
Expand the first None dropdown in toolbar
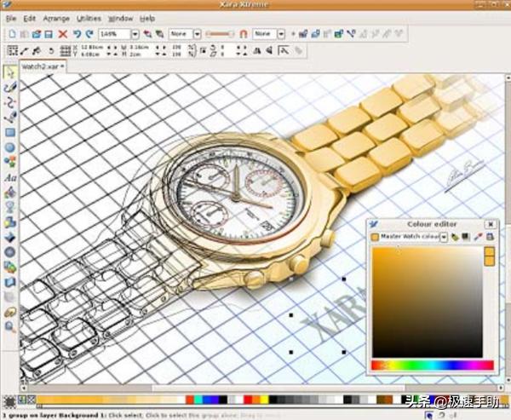click(x=198, y=34)
